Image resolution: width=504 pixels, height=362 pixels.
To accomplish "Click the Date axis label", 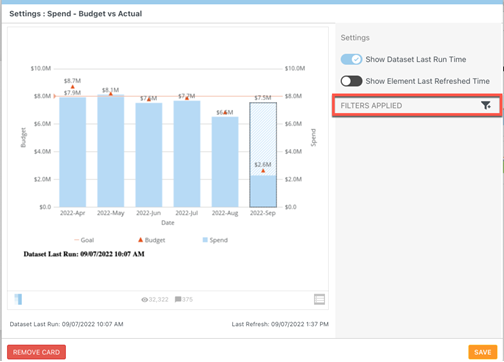I will pos(168,223).
